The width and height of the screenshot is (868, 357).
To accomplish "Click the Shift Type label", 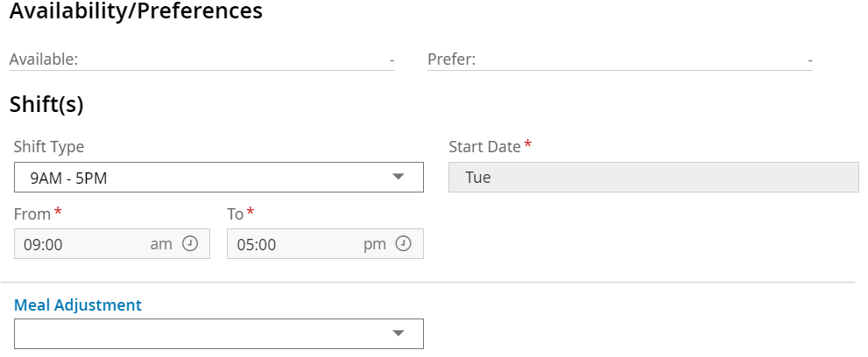I will [x=49, y=146].
